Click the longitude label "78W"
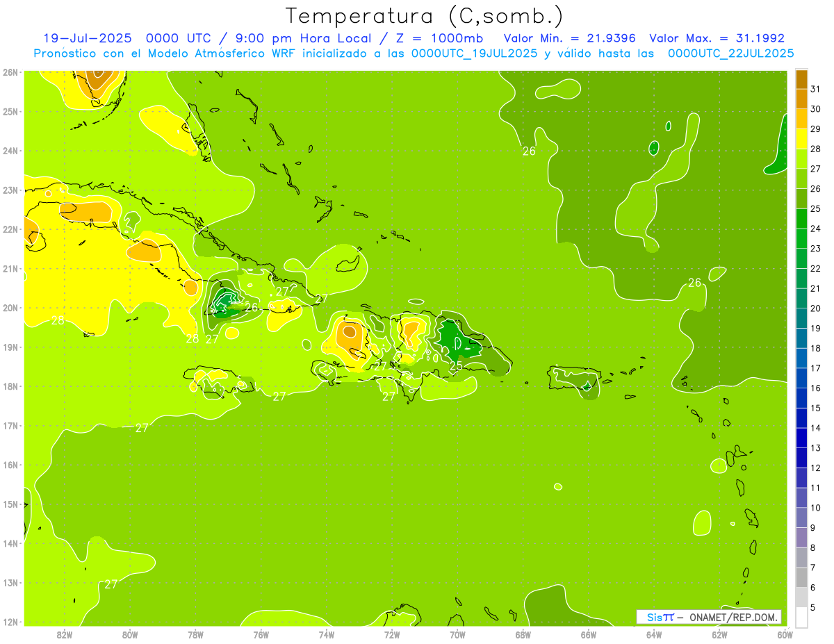 pos(195,634)
